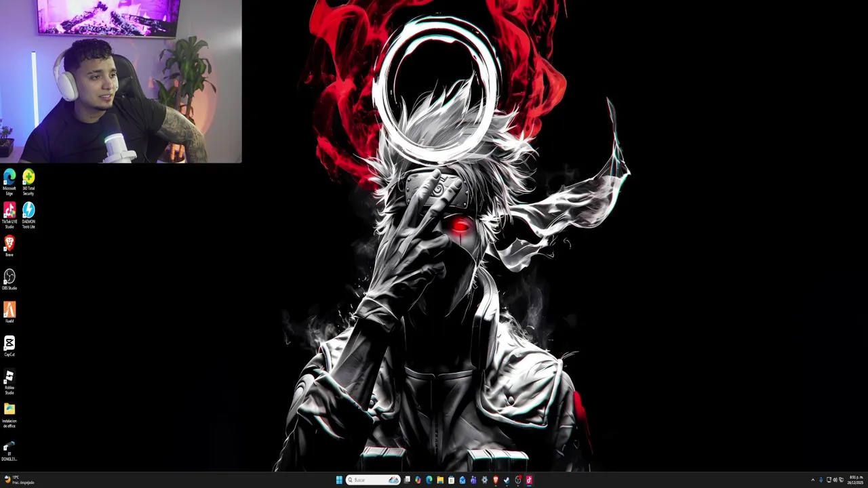Open Microsoft Edge from the taskbar
Image resolution: width=868 pixels, height=488 pixels.
tap(429, 480)
